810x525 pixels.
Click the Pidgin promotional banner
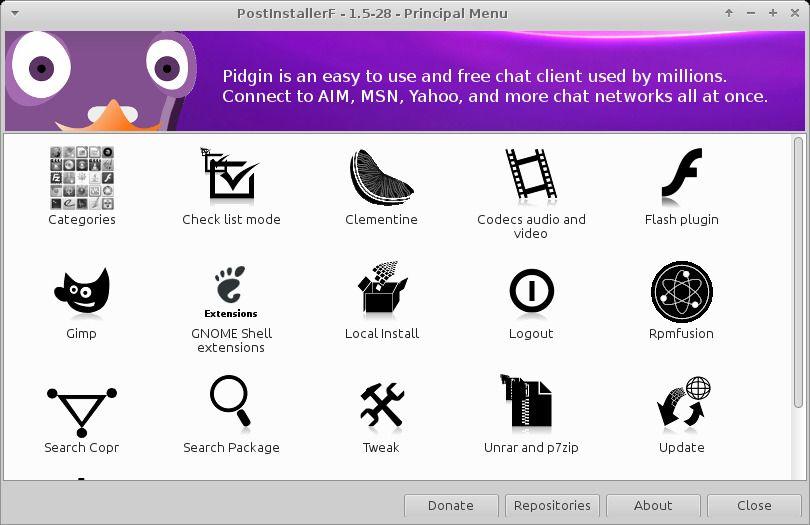[405, 81]
